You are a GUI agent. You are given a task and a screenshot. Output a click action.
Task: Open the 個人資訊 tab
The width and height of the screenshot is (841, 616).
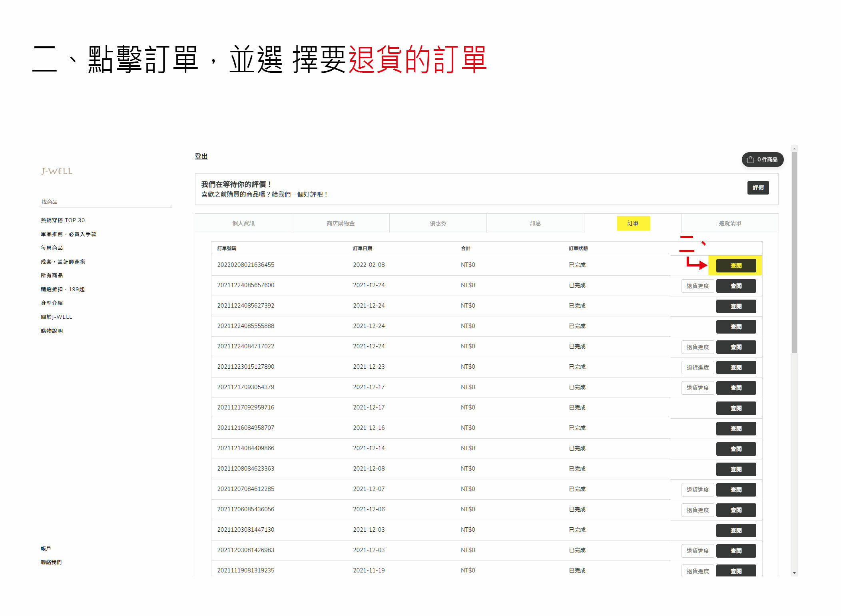[243, 223]
